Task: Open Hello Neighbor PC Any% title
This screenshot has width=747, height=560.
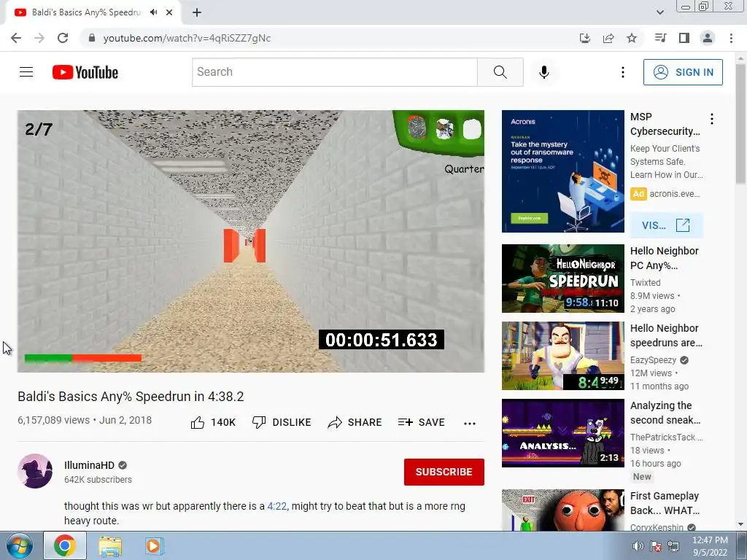Action: tap(664, 258)
